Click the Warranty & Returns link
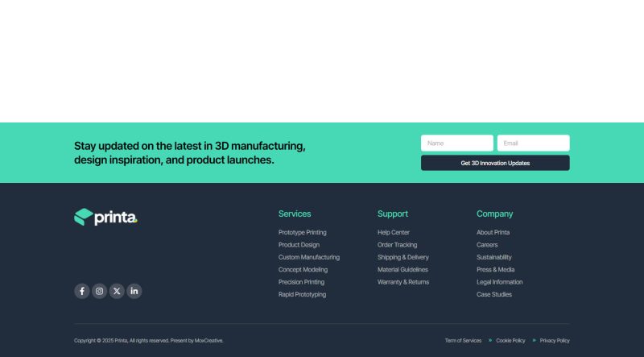 403,282
